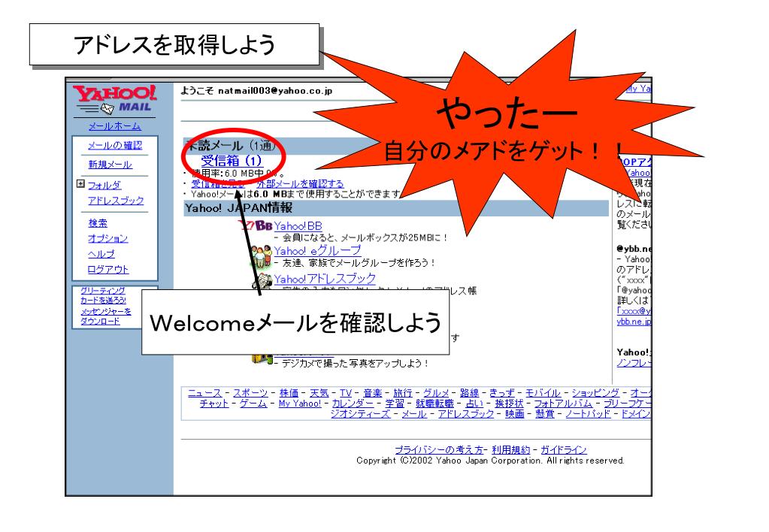Open グルメ in the footer directory
Viewport: 769px width, 532px height.
[x=436, y=393]
